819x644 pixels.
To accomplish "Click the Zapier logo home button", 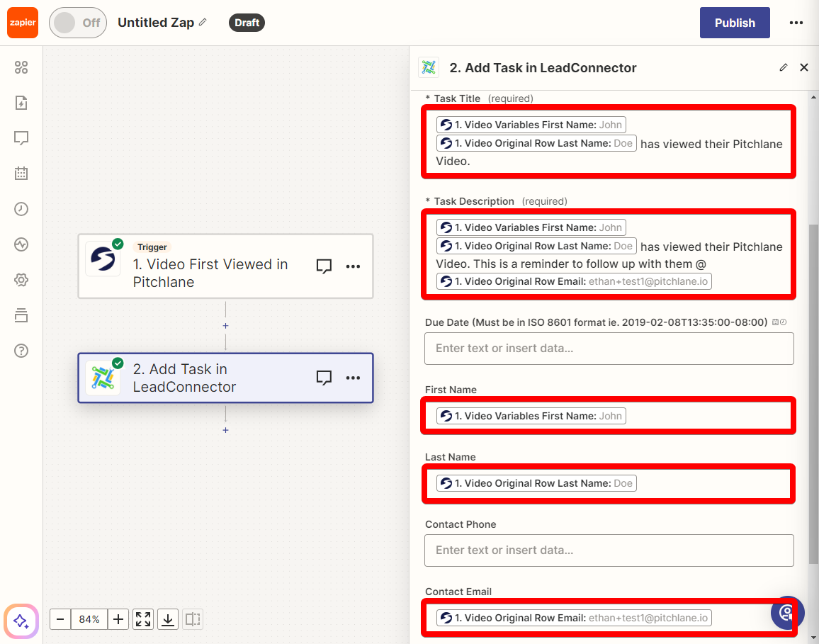I will (x=23, y=23).
